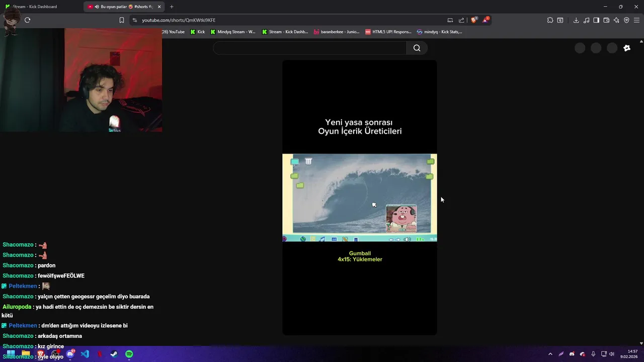
Task: Open the 'mindyq - Kick Stats' bookmark
Action: 440,32
